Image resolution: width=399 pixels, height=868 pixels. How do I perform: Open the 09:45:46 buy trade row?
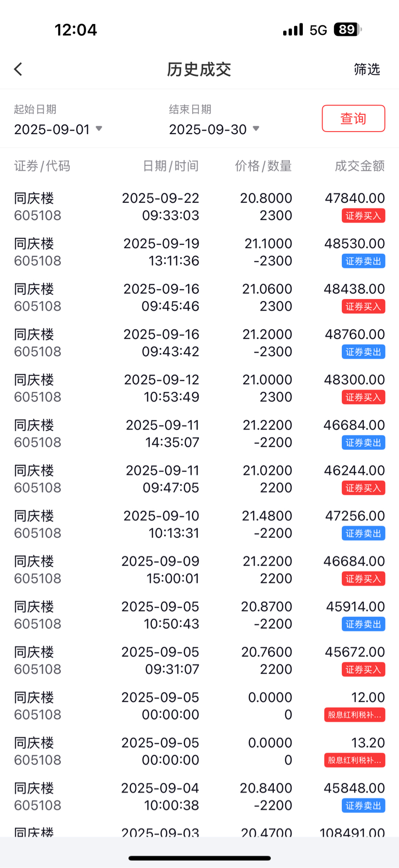coord(199,297)
